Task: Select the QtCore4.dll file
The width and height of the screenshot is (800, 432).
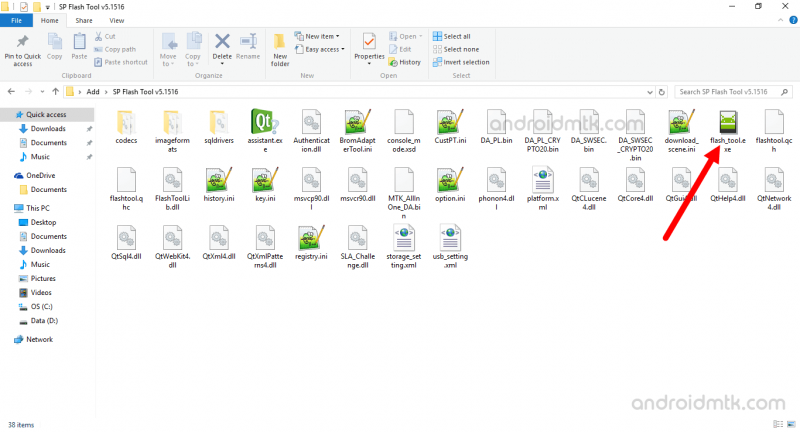Action: click(x=635, y=185)
